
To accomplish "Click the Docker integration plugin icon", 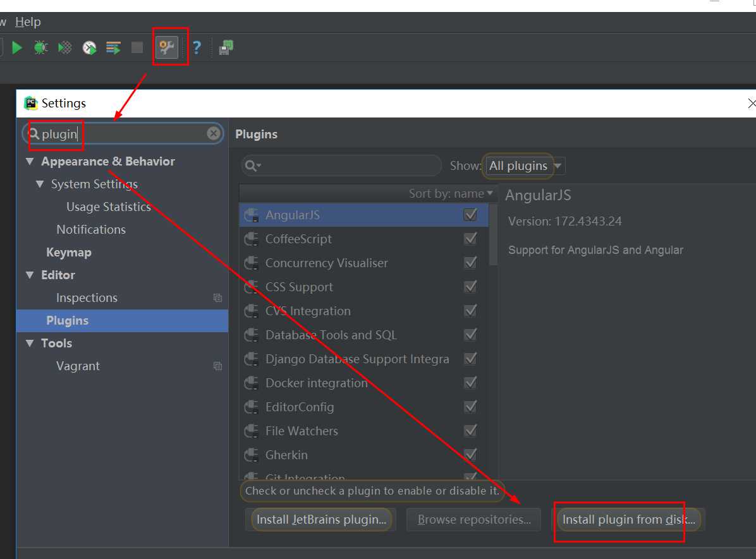I will click(251, 383).
